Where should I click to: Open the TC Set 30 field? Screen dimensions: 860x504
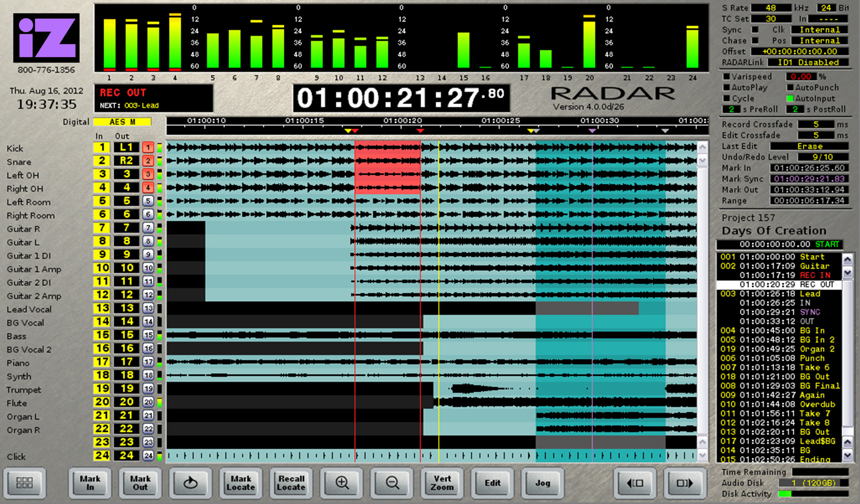(x=771, y=19)
